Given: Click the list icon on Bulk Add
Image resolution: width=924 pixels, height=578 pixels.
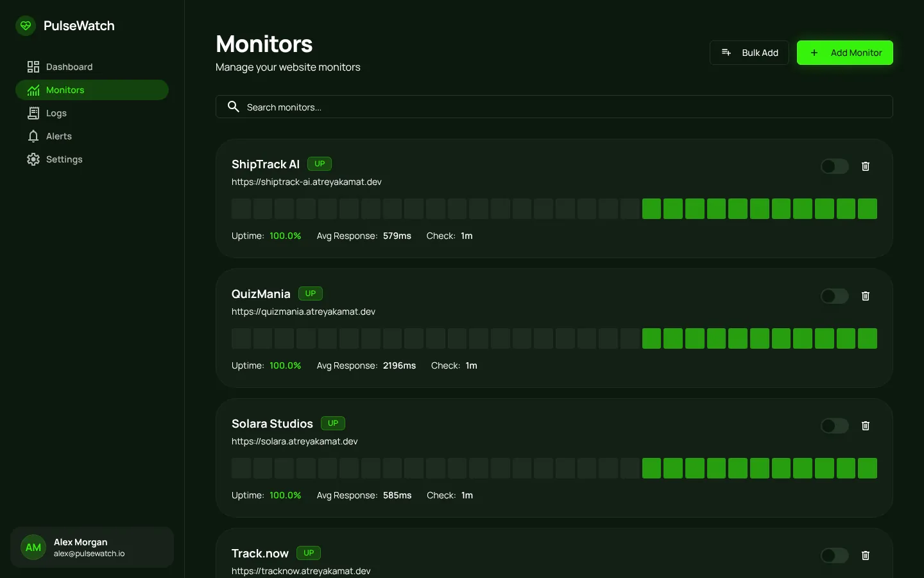Looking at the screenshot, I should (726, 53).
